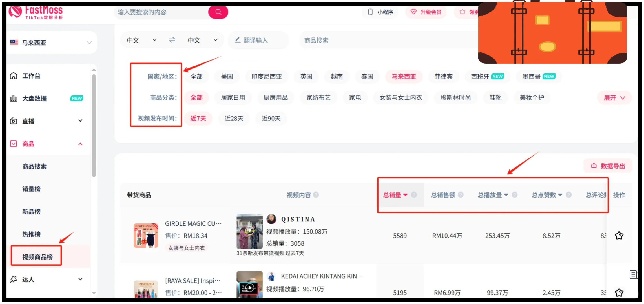Viewport: 644px width, 304px height.
Task: Click the 女装与女士内衣 tag on product
Action: (x=187, y=248)
